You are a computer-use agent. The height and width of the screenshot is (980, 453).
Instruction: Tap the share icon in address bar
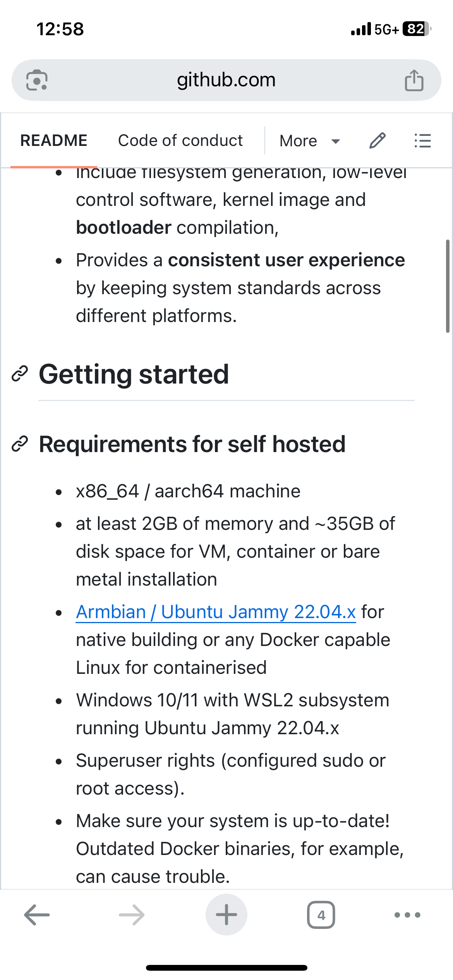point(414,80)
